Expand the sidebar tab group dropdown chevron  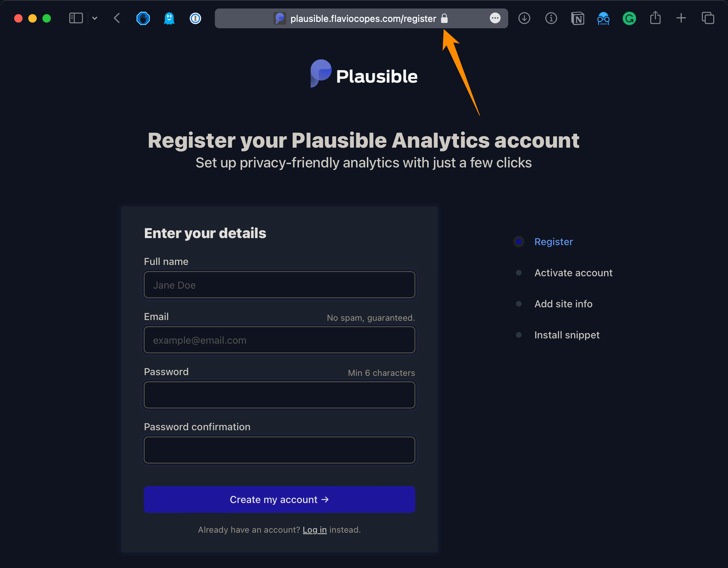click(x=95, y=18)
